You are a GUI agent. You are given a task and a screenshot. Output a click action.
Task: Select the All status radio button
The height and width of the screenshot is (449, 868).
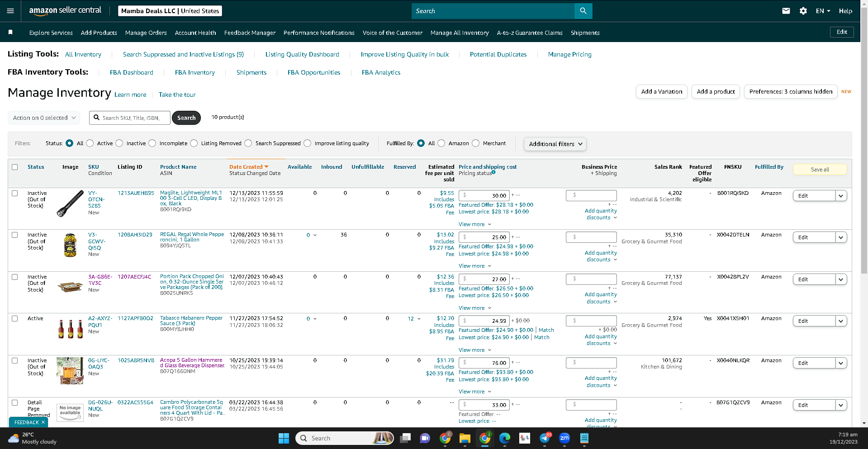[x=69, y=143]
